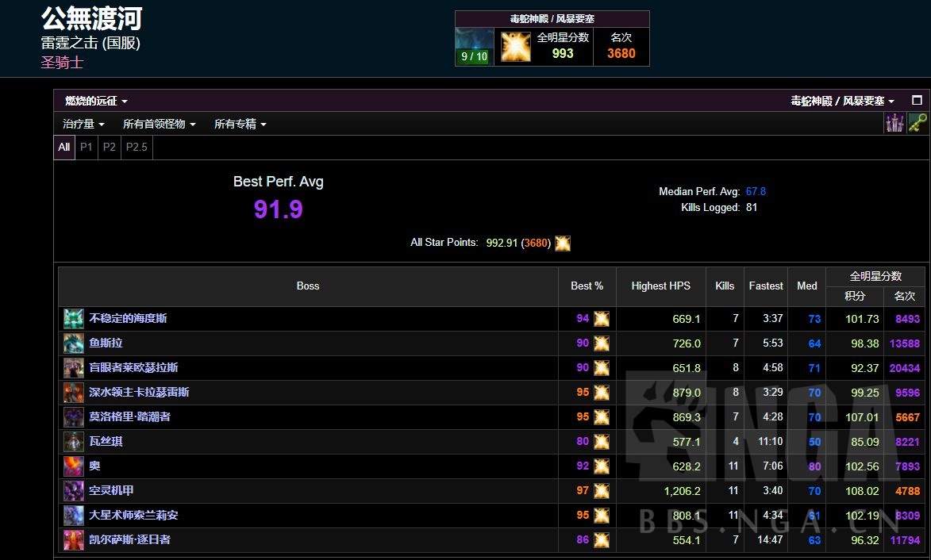Open the 所有专精 spec dropdown

point(240,124)
